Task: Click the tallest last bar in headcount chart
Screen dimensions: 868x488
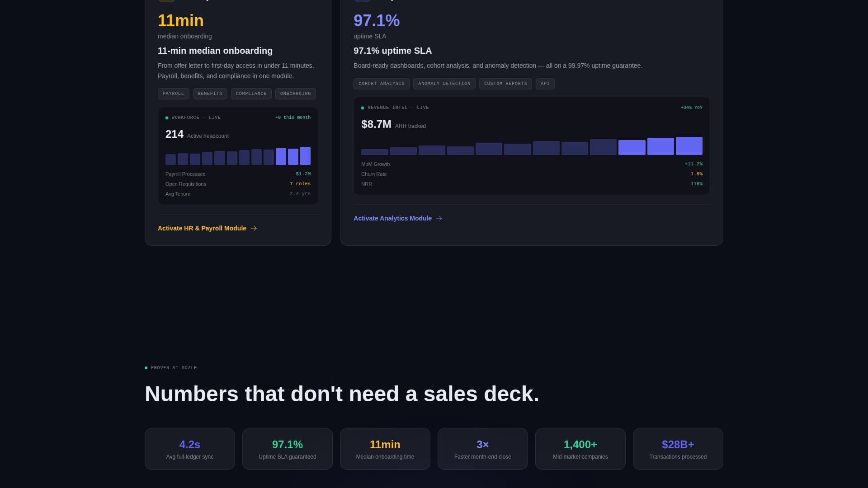Action: pyautogui.click(x=305, y=156)
